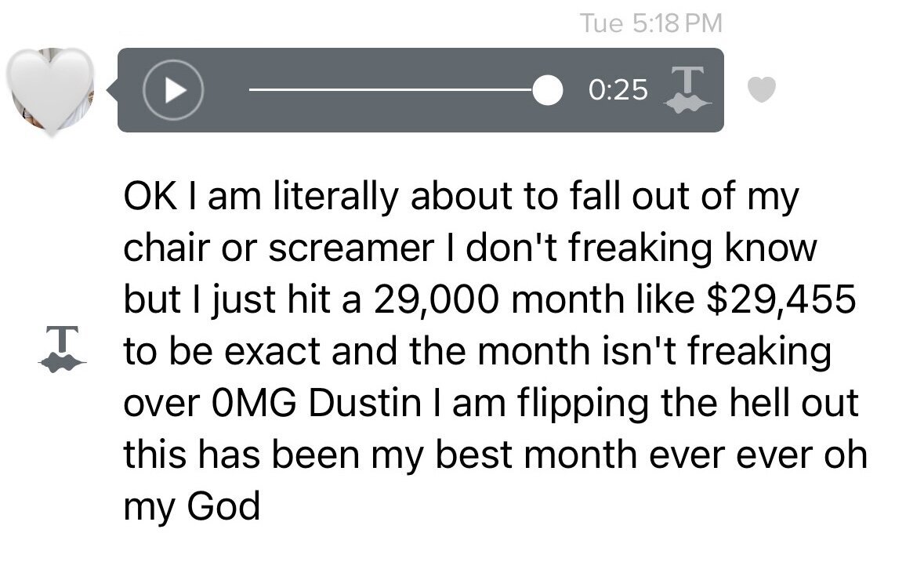Seek to the middle of the audio progress line
This screenshot has height=569, width=924.
[x=398, y=90]
